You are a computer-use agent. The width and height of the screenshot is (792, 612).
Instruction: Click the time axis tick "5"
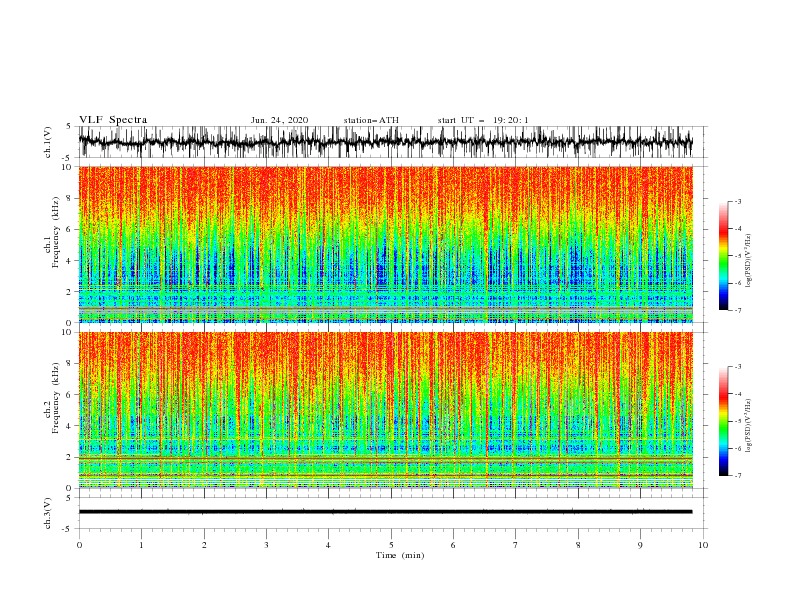(x=391, y=545)
